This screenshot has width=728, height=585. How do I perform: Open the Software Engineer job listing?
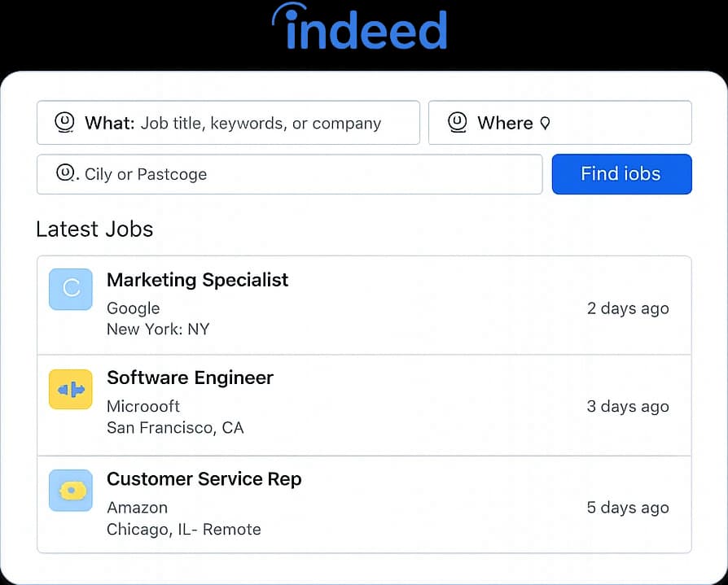tap(190, 378)
